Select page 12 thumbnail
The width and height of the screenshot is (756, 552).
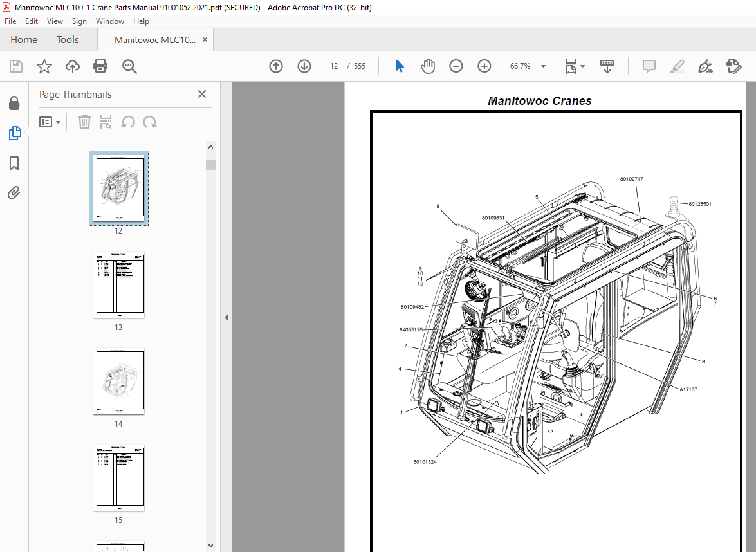click(x=118, y=188)
